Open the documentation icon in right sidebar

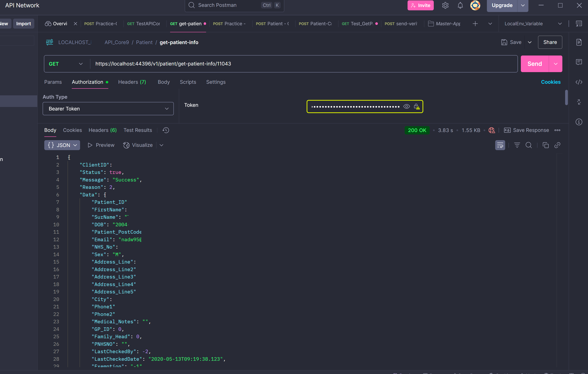[579, 42]
